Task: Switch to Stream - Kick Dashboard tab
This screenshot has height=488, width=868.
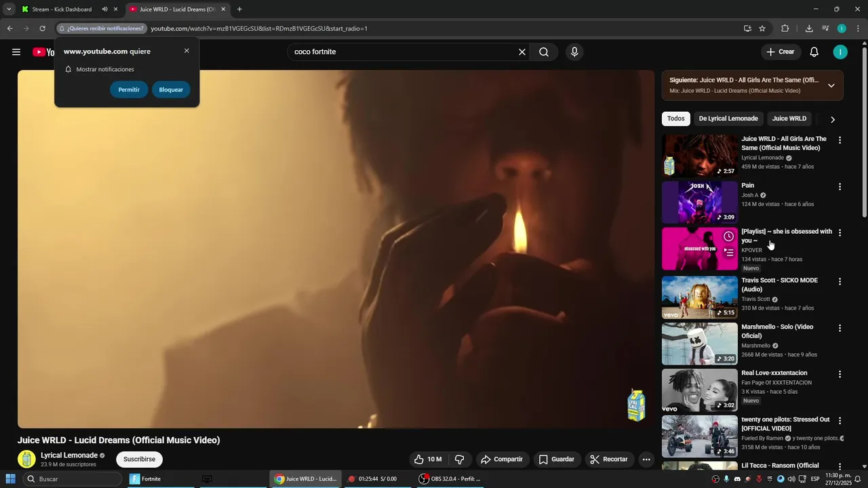Action: [62, 9]
